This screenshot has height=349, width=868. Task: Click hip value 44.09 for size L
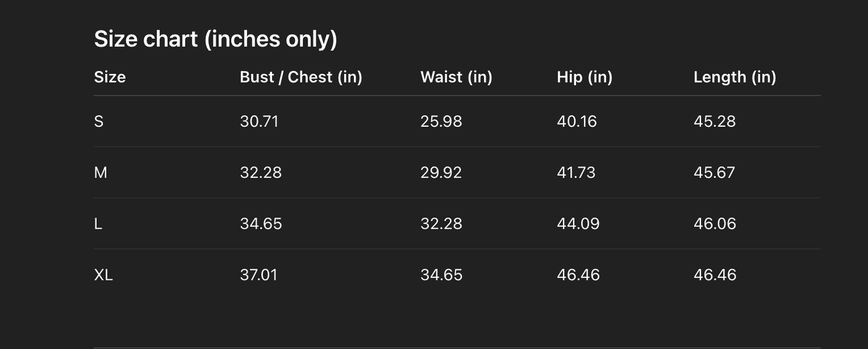click(578, 223)
